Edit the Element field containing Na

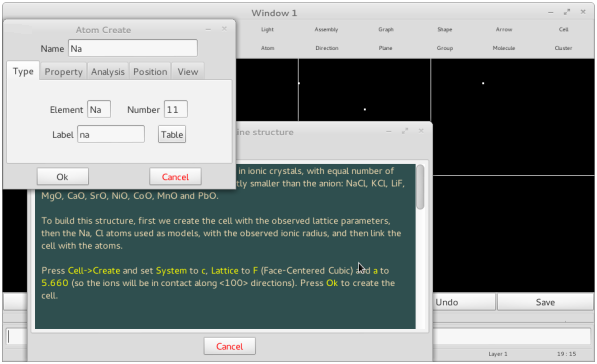(x=99, y=110)
